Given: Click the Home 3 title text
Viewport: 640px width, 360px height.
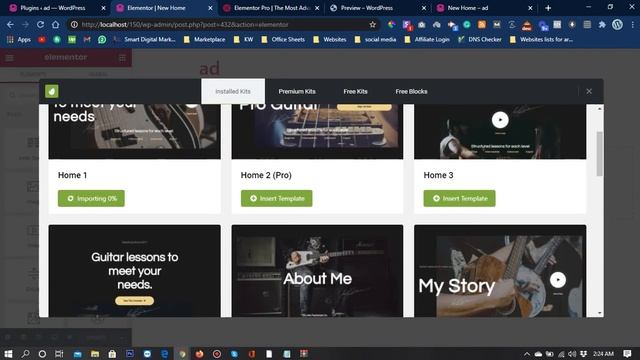Looking at the screenshot, I should 438,175.
